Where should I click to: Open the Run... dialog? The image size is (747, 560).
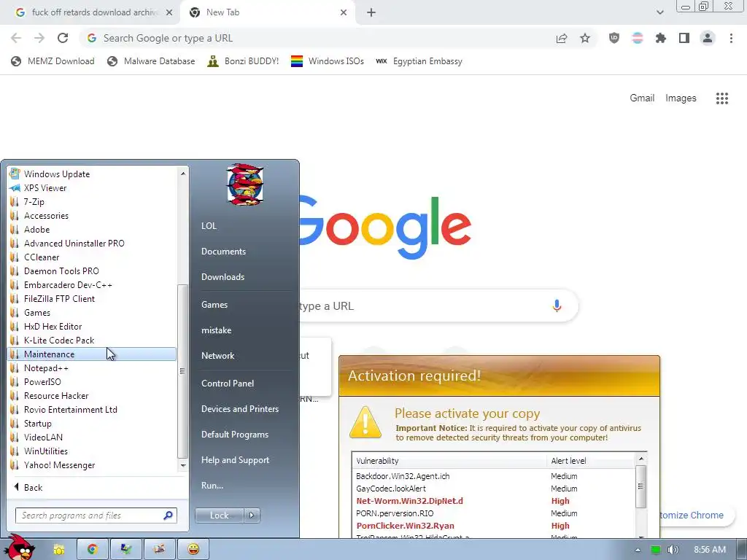[x=212, y=486]
